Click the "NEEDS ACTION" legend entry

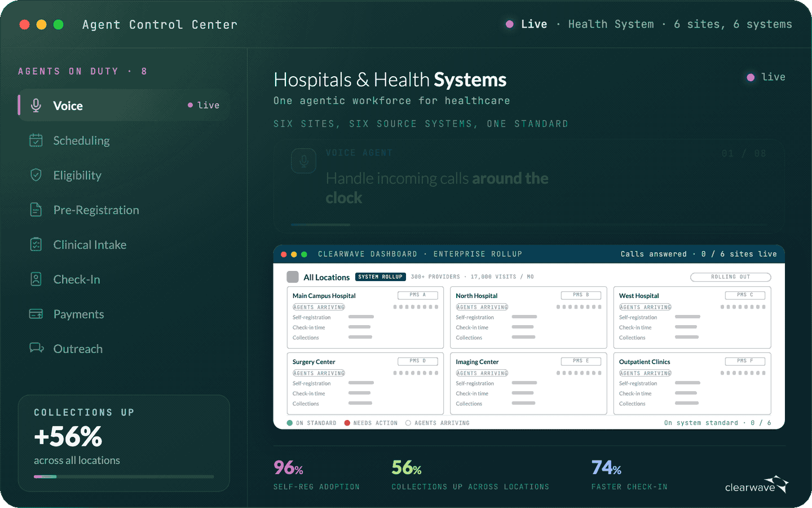371,423
